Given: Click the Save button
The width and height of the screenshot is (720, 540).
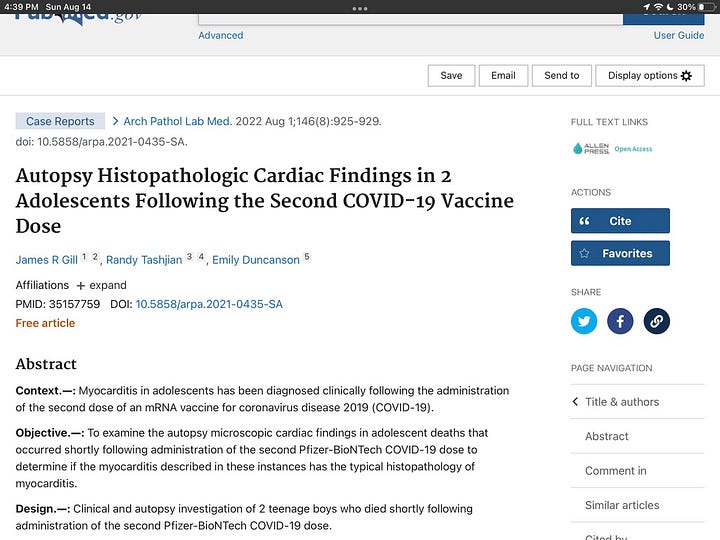Looking at the screenshot, I should point(451,76).
